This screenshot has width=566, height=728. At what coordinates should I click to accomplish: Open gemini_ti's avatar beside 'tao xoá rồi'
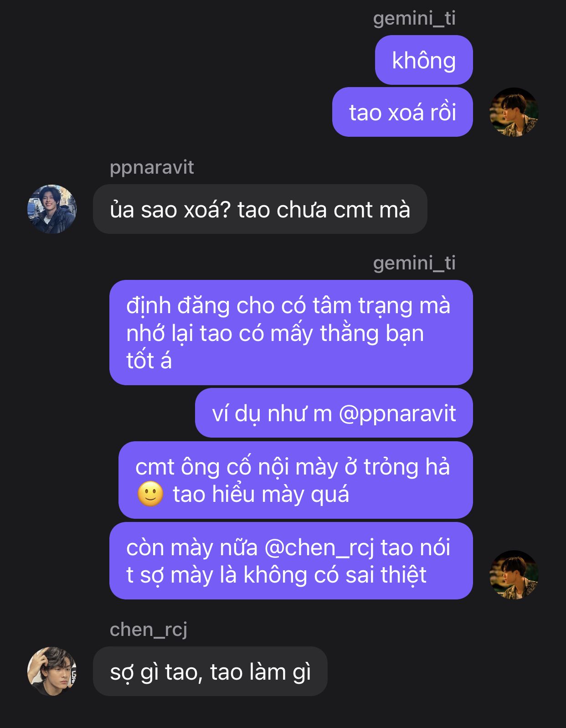(x=514, y=112)
